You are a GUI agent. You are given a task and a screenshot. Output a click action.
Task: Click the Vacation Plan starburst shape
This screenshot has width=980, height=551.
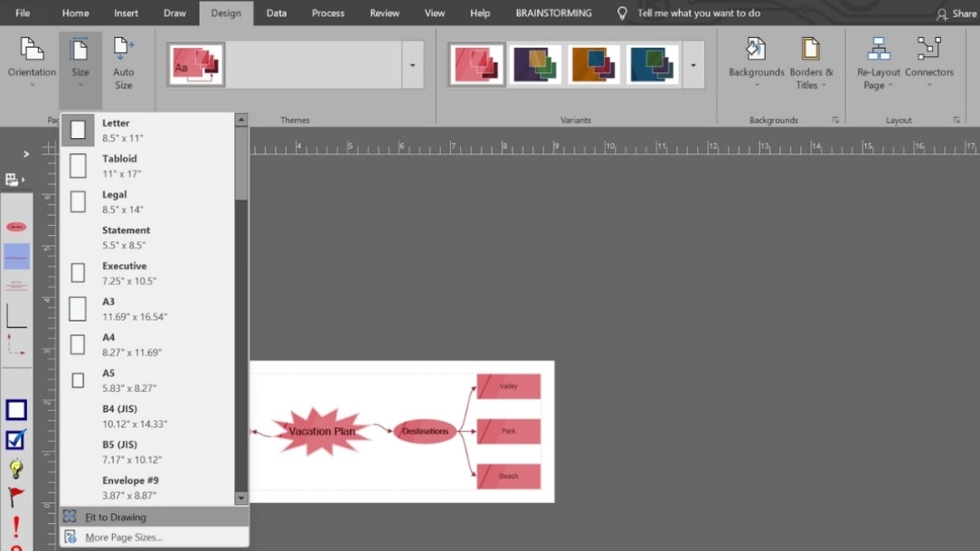click(321, 431)
